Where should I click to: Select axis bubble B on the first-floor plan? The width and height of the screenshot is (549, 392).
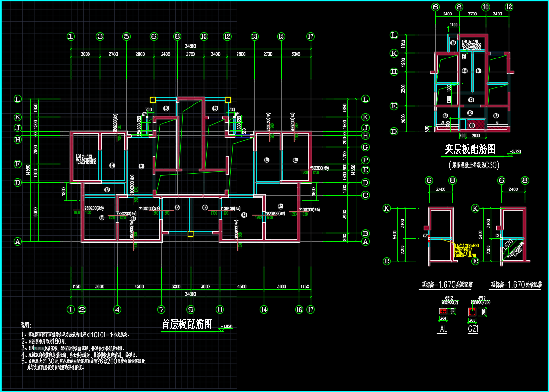[x=366, y=233]
